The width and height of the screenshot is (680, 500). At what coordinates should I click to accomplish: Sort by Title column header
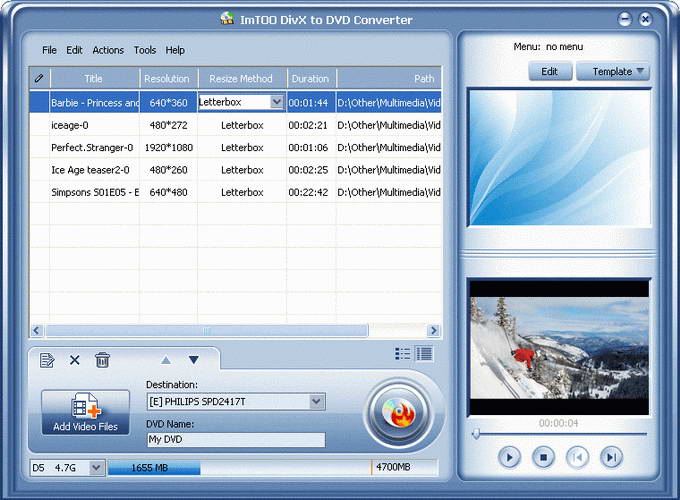point(94,78)
